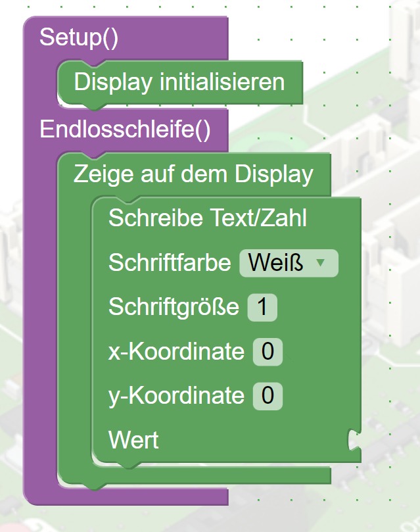420x532 pixels.
Task: Click the small arrow beside Weiß
Action: pos(321,263)
